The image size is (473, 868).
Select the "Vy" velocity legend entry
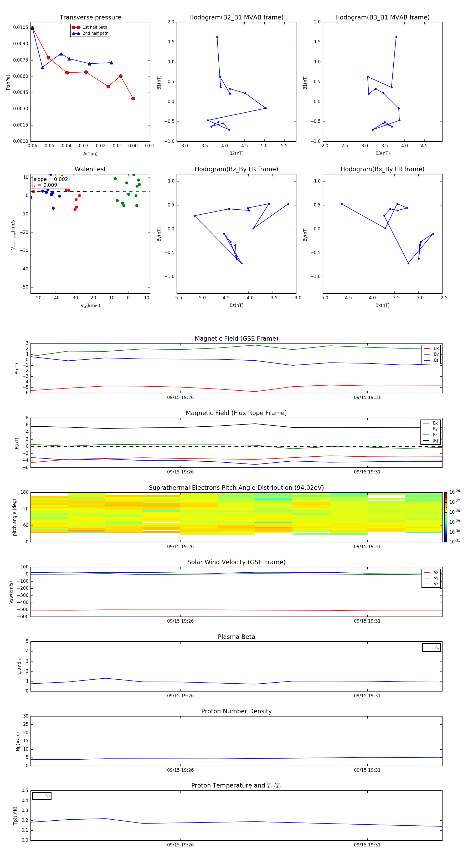click(431, 578)
